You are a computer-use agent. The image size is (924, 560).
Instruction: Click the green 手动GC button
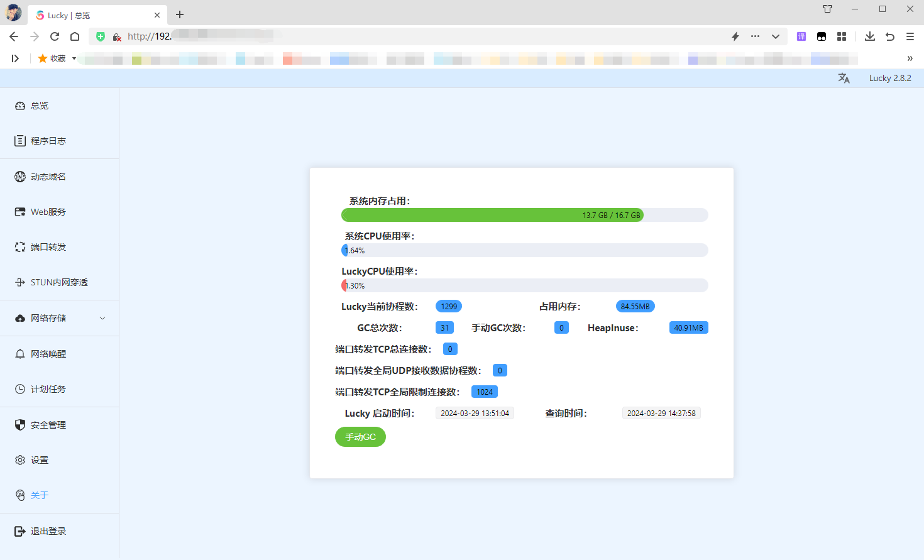360,437
